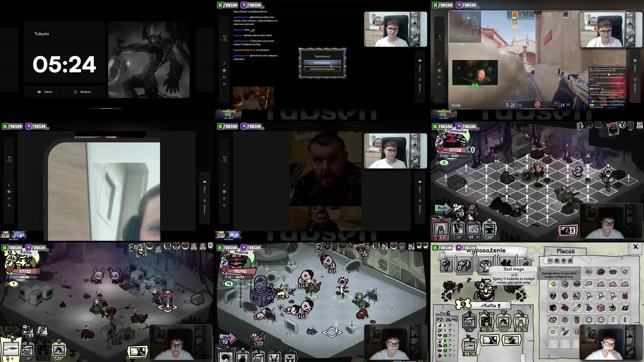
Task: Select the hat filter icon in Plecak
Action: 557,260
